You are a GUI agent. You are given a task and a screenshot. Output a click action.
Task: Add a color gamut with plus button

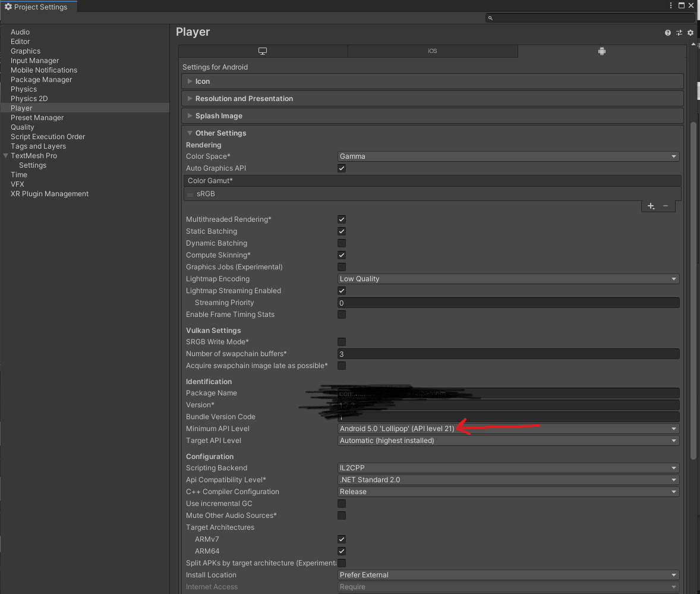point(651,206)
